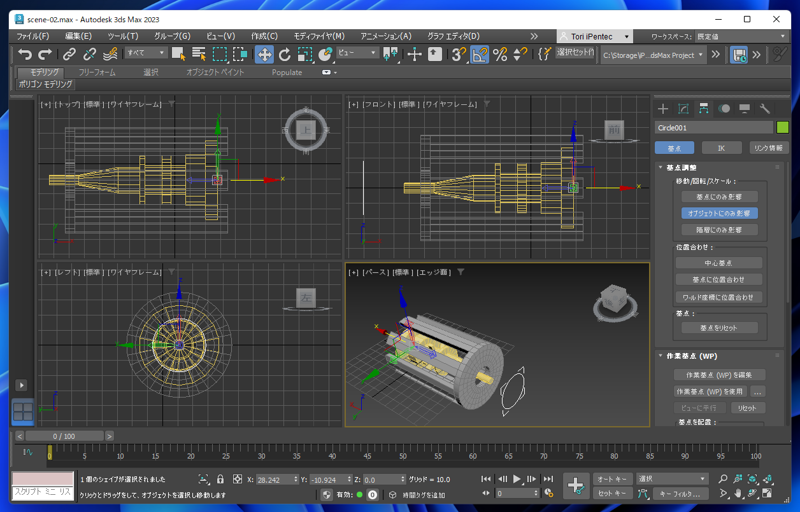800x512 pixels.
Task: Open the アニメーション(A) menu
Action: 386,36
